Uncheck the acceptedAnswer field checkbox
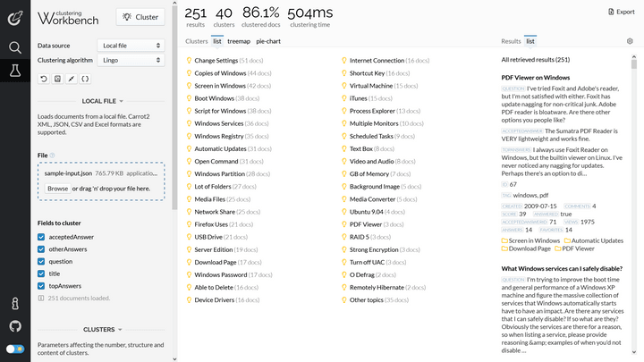 tap(42, 237)
